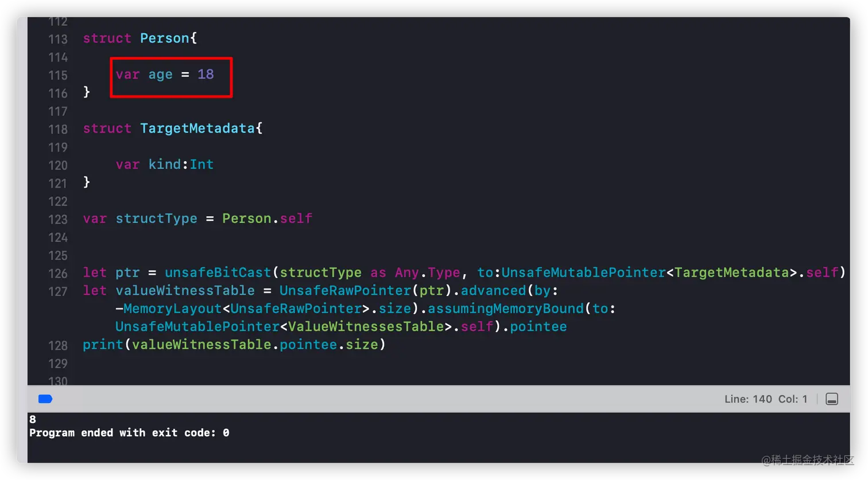Click 'Col: 1' status indicator
Image resolution: width=868 pixels, height=480 pixels.
coord(793,399)
